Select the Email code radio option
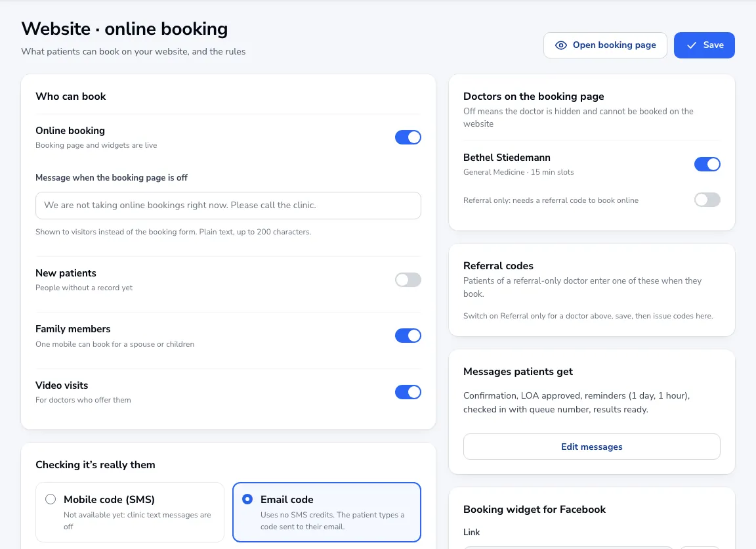Image resolution: width=756 pixels, height=549 pixels. [247, 499]
